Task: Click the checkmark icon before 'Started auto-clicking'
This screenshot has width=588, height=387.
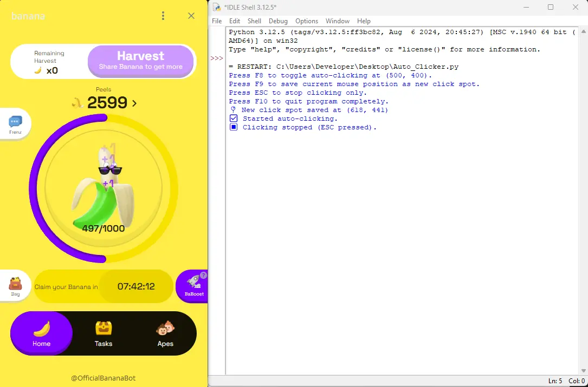Action: tap(234, 119)
